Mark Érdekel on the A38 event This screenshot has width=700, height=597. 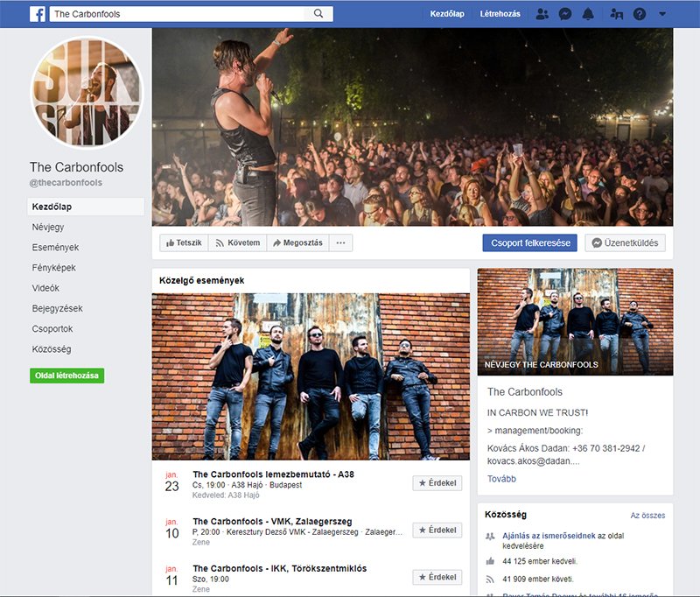437,483
